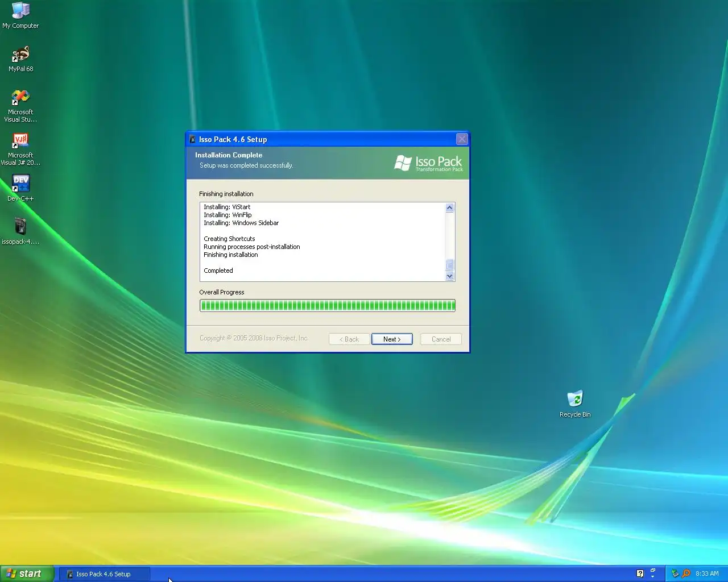Open Microsoft Visual J# shortcut
The height and width of the screenshot is (582, 728).
click(20, 149)
